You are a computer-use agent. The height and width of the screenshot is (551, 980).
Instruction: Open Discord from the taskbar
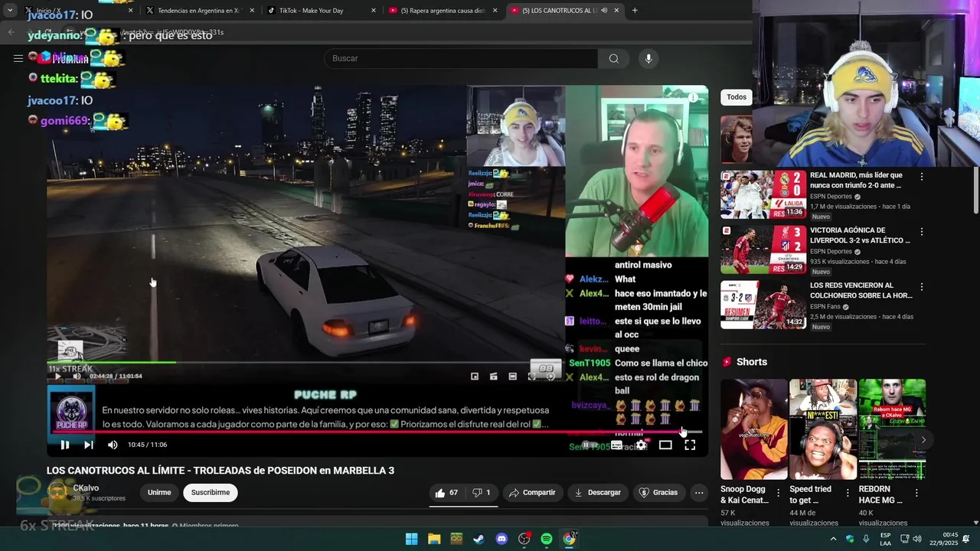501,539
